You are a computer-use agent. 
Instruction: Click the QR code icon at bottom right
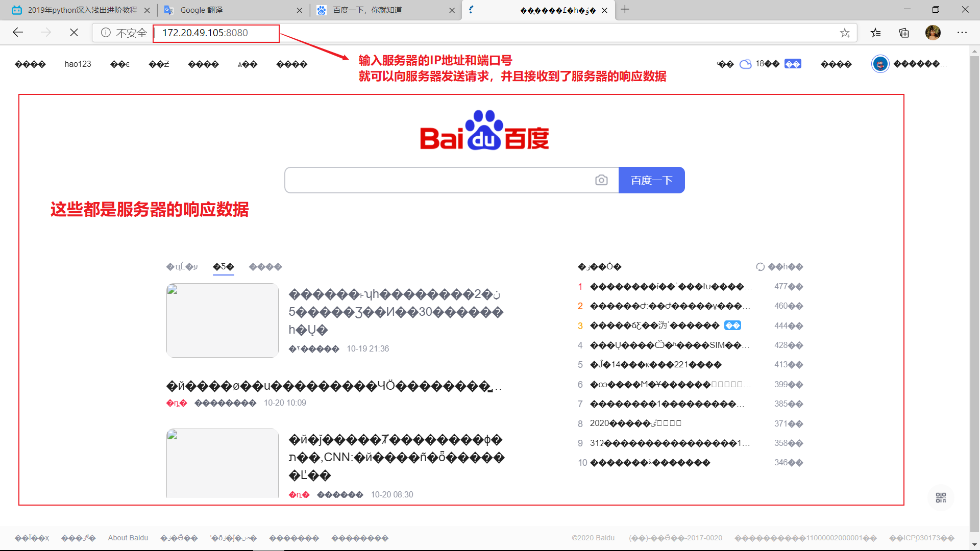pyautogui.click(x=941, y=497)
